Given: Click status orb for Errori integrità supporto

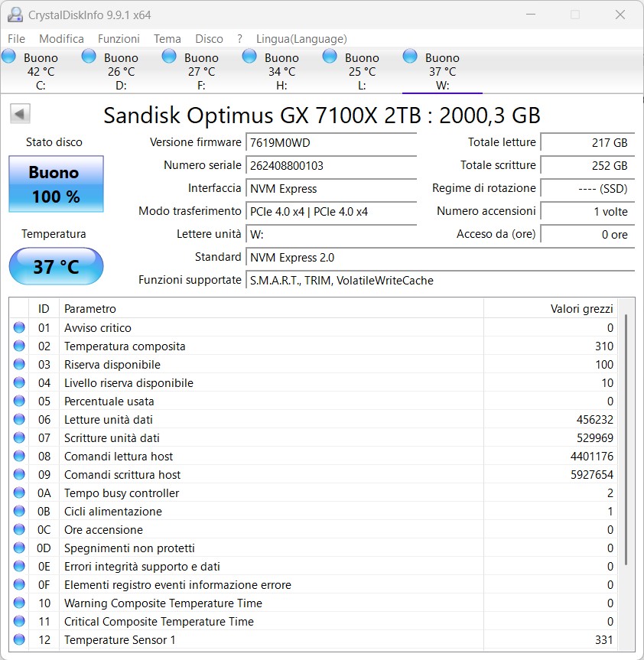Looking at the screenshot, I should (19, 566).
